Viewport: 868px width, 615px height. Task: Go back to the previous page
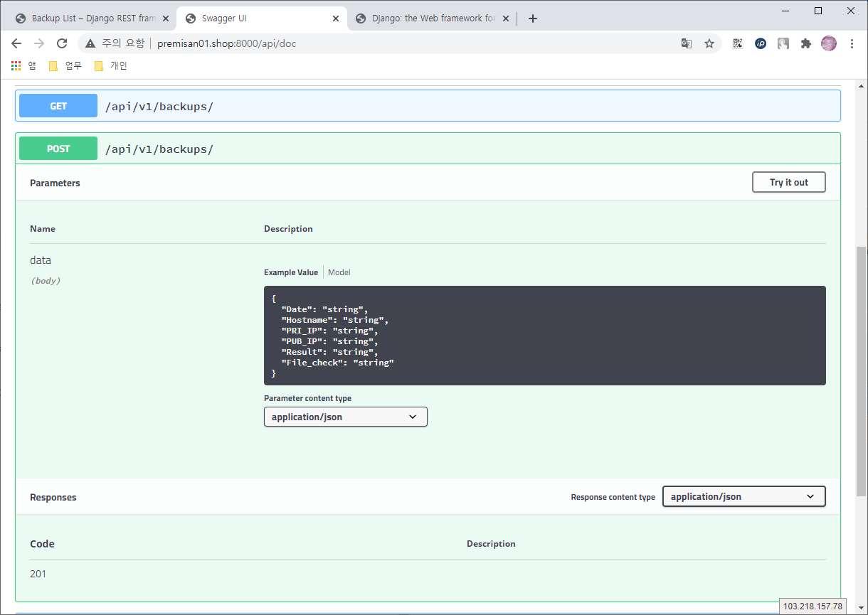coord(16,43)
